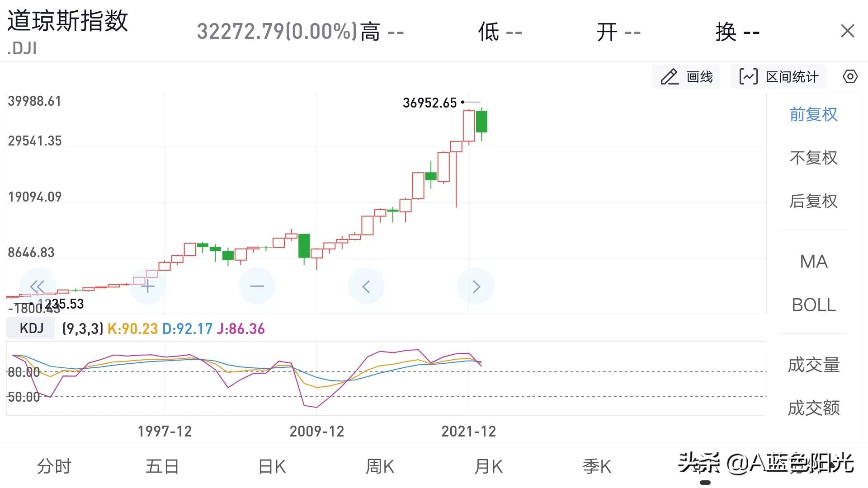Zoom out of the chart with minus icon
Viewport: 868px width, 488px height.
(x=257, y=286)
